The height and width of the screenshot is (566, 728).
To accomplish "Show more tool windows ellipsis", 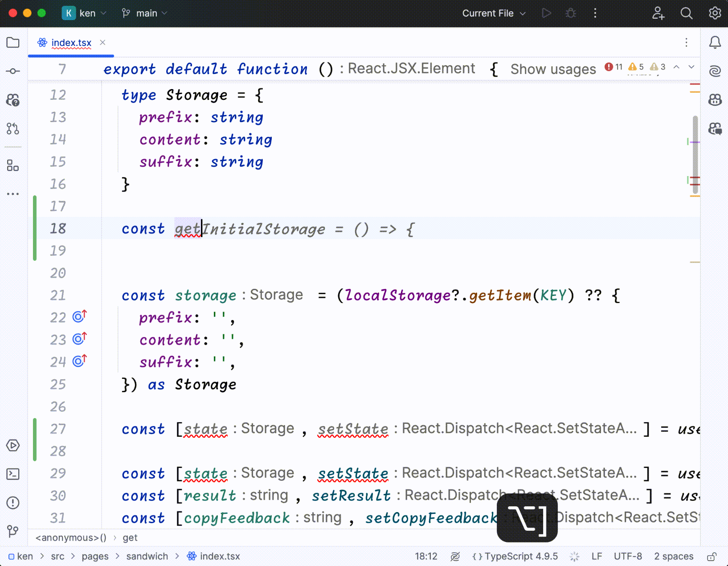I will click(13, 194).
